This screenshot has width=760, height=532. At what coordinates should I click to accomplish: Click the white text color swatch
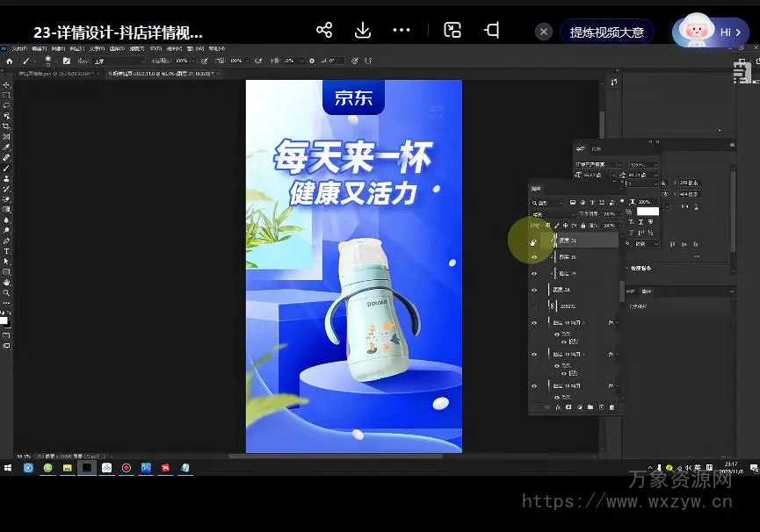pos(648,212)
